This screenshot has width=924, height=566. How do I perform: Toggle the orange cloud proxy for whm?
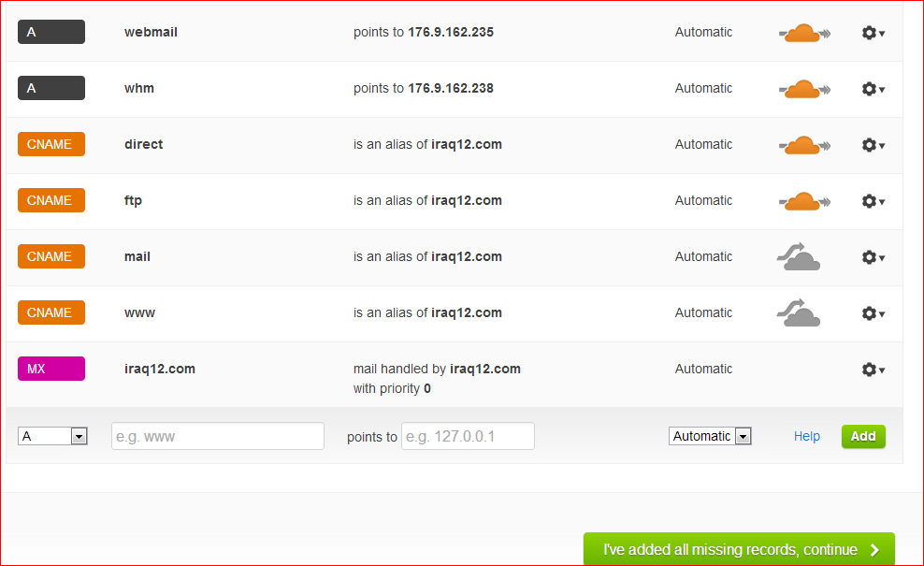coord(803,90)
